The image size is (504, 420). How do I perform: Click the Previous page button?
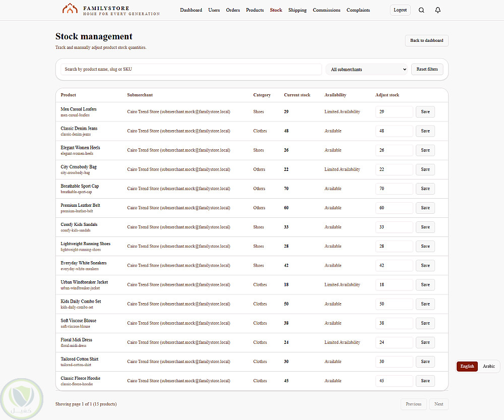tap(413, 404)
